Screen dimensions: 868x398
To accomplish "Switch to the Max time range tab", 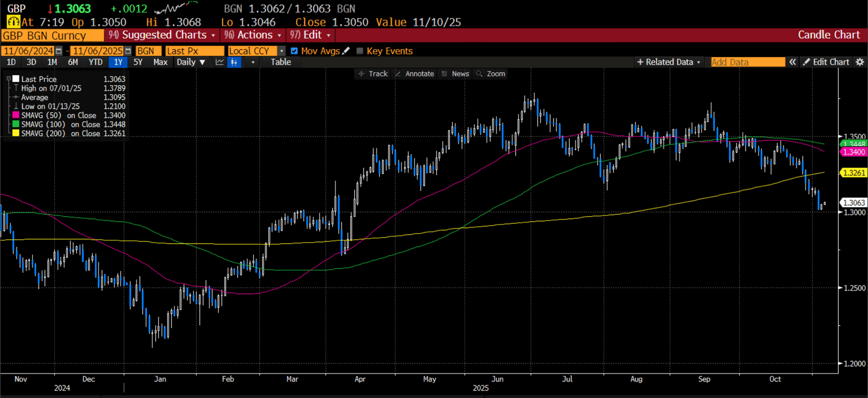I will [160, 62].
